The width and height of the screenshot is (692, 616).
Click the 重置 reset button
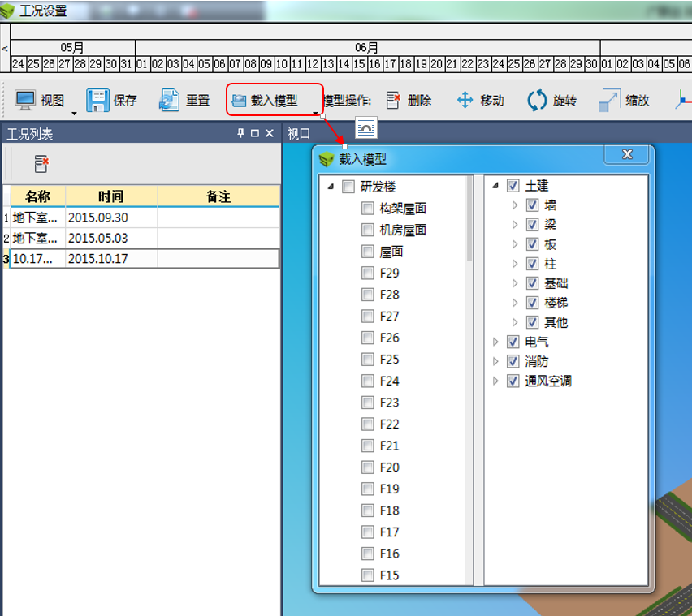184,101
